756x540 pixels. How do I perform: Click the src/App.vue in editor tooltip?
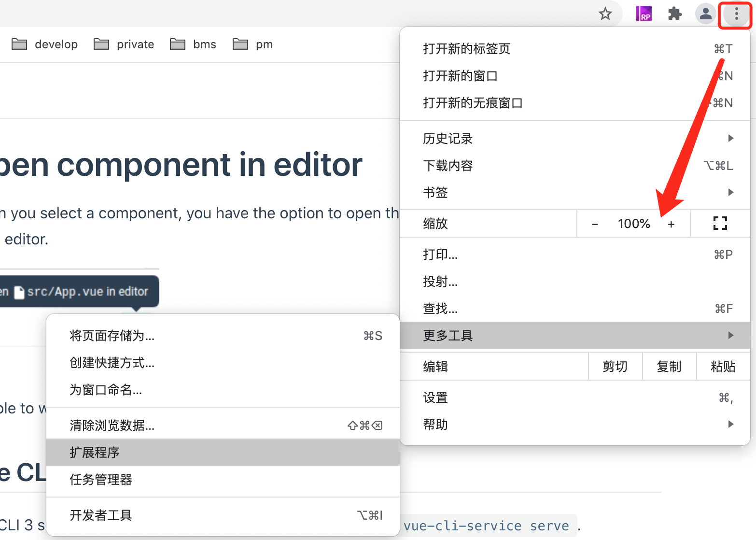point(80,291)
